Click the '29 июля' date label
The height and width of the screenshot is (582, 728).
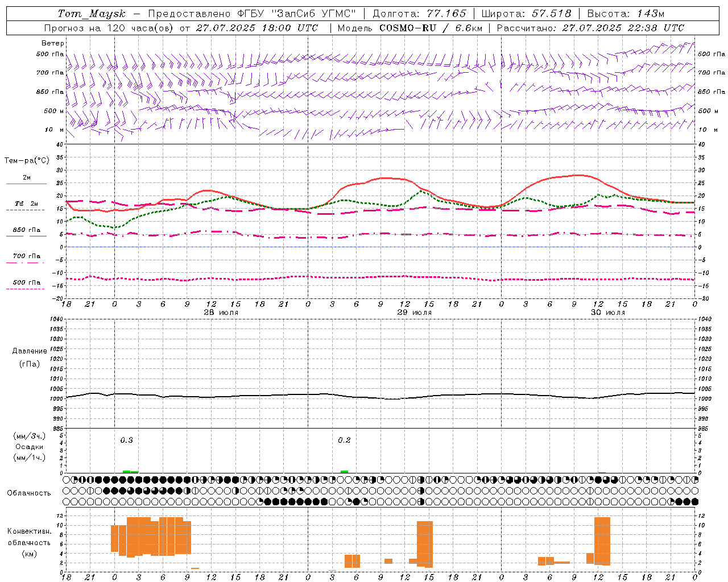[x=414, y=313]
